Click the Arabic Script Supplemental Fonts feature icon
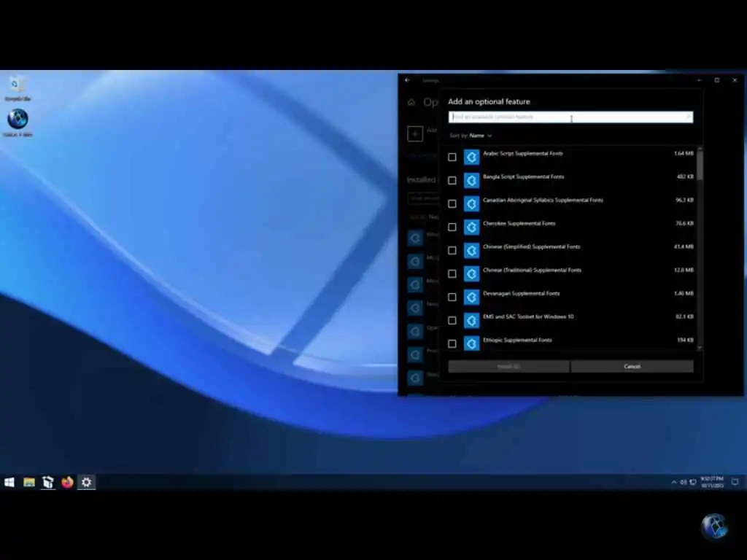 472,157
